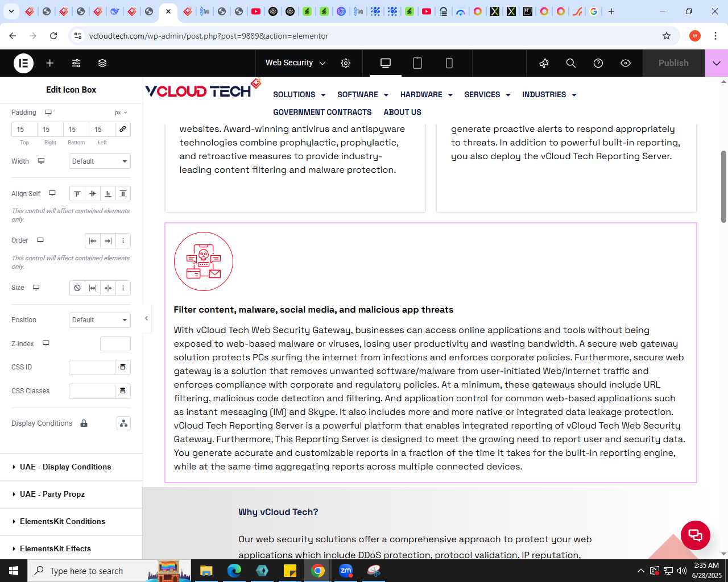Collapse the editor panel with arrow handle
The image size is (728, 582).
(146, 318)
